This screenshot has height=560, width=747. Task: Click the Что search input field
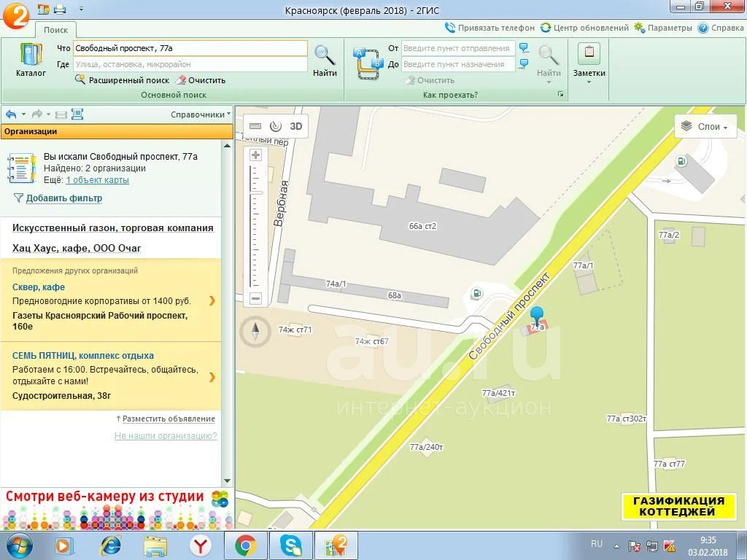pos(190,48)
